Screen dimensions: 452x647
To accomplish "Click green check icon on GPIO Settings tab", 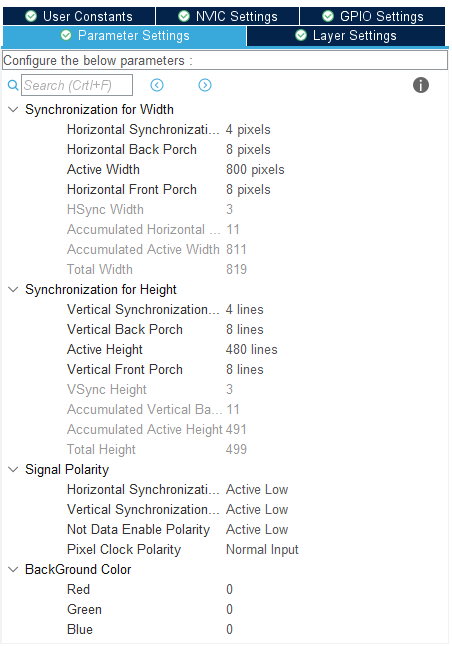I will click(x=328, y=17).
